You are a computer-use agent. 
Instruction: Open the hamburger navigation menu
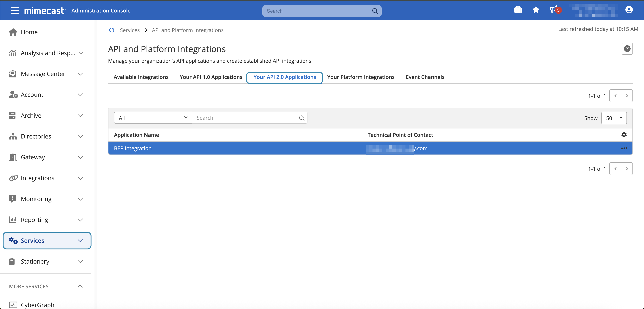click(x=15, y=10)
